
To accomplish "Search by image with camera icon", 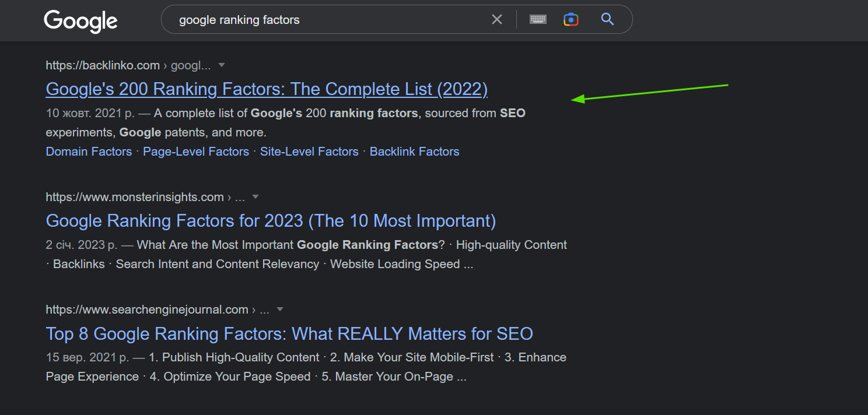I will click(x=570, y=20).
